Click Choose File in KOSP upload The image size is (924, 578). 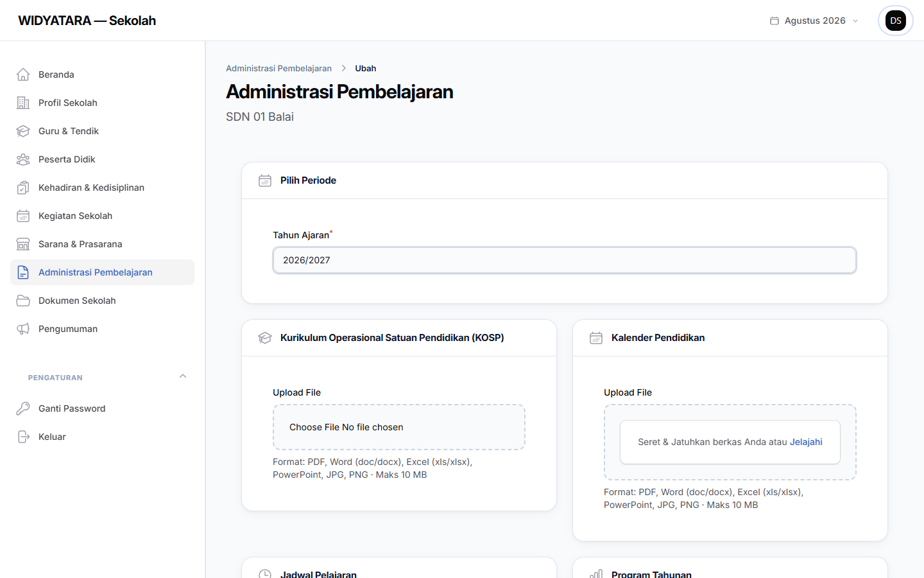pyautogui.click(x=314, y=427)
